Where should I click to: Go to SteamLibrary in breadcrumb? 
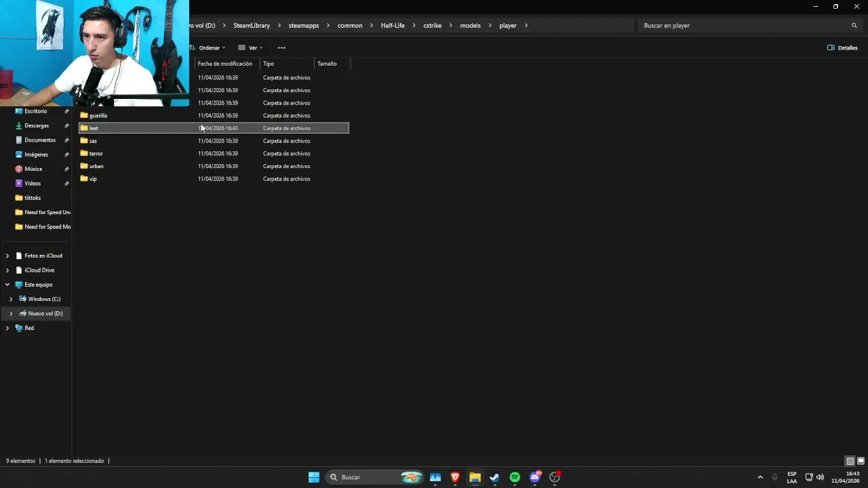click(x=252, y=25)
